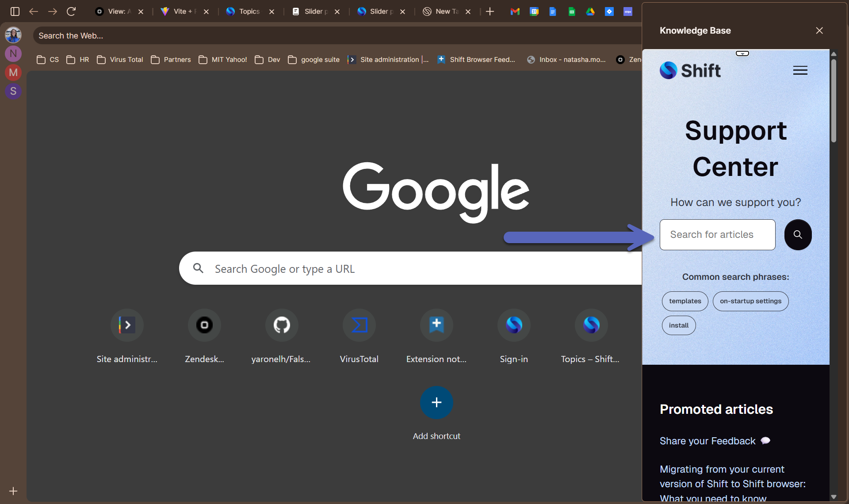The height and width of the screenshot is (504, 849).
Task: Focus the Search the Web address bar
Action: coord(337,36)
